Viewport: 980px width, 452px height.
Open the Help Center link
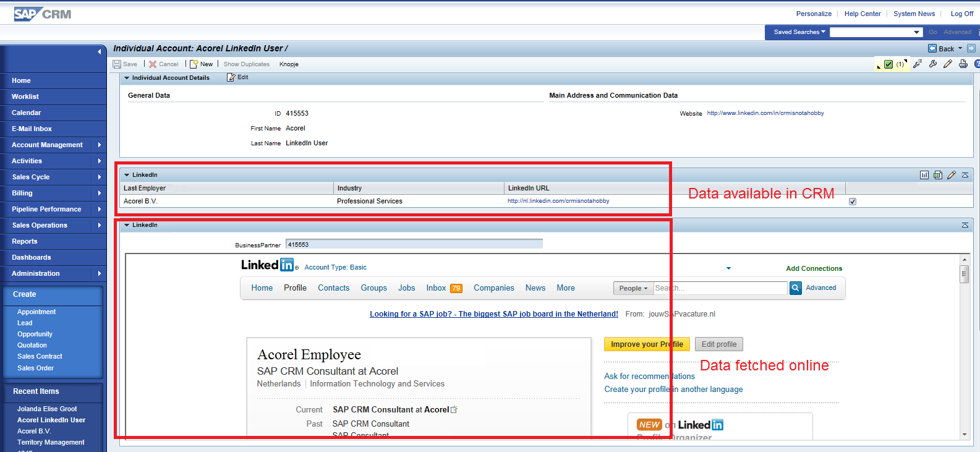[x=863, y=14]
